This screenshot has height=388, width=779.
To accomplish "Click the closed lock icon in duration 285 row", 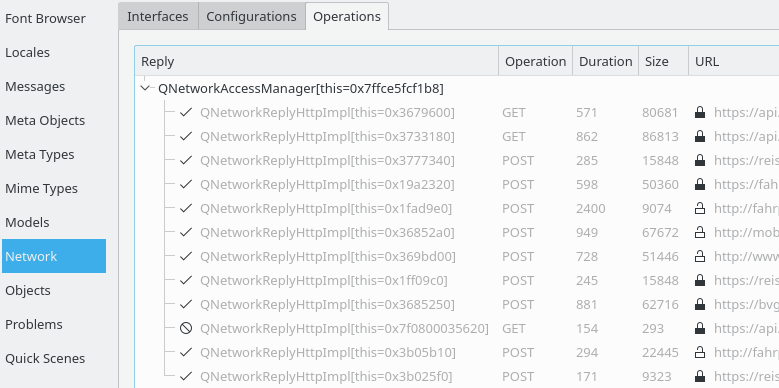I will point(700,160).
